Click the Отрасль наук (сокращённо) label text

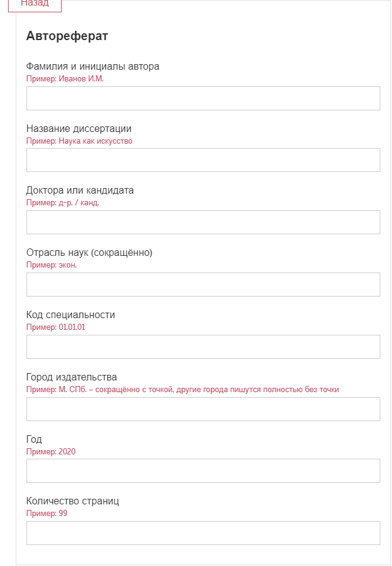point(89,252)
